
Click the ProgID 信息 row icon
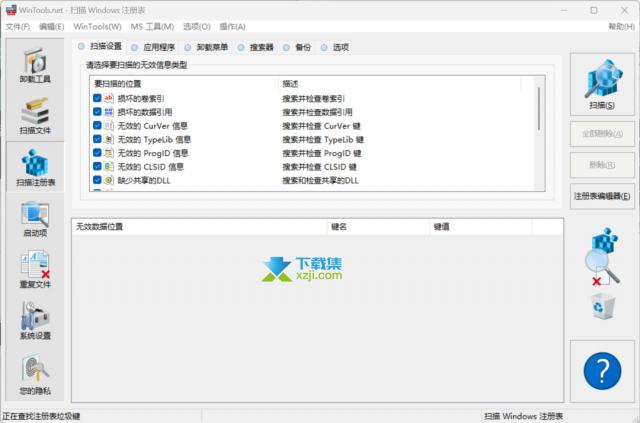(x=109, y=153)
